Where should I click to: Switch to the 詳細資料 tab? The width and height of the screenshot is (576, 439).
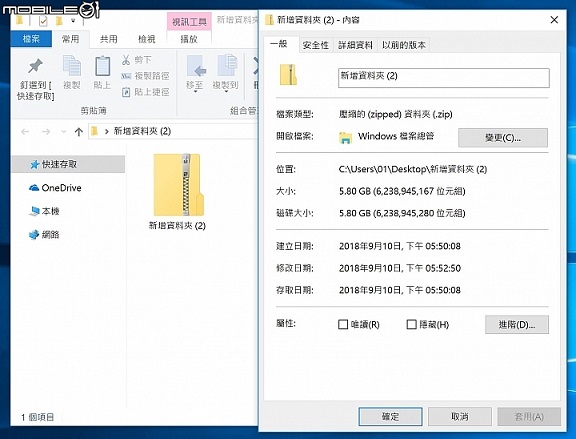click(x=355, y=45)
